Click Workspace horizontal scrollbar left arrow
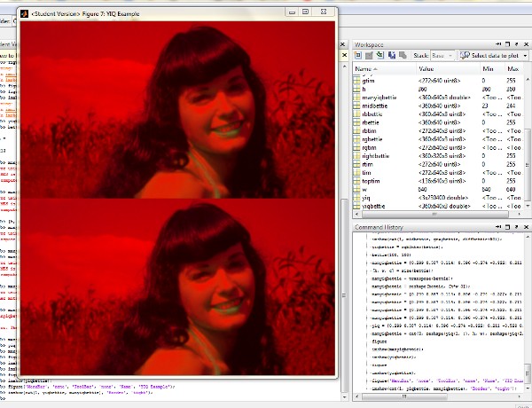This screenshot has width=532, height=408. (x=356, y=214)
